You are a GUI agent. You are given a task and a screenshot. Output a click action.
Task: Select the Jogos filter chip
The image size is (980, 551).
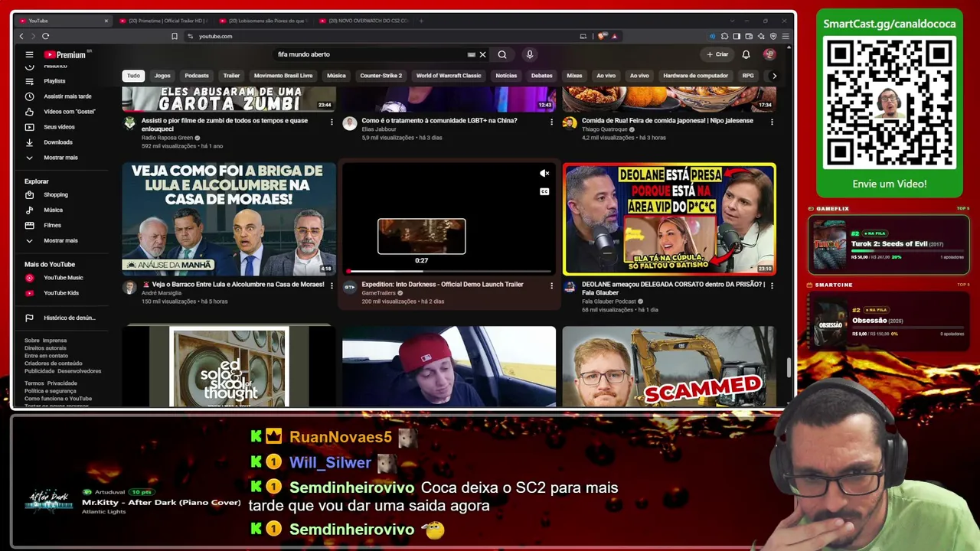[x=162, y=76]
